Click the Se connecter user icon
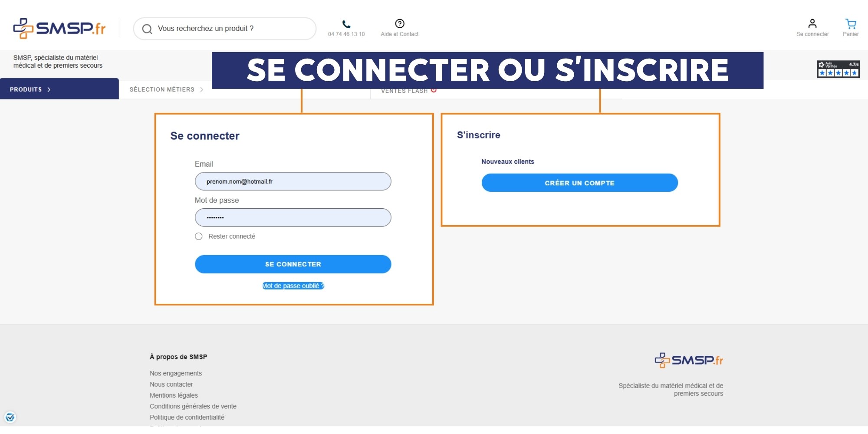868x434 pixels. click(x=812, y=23)
